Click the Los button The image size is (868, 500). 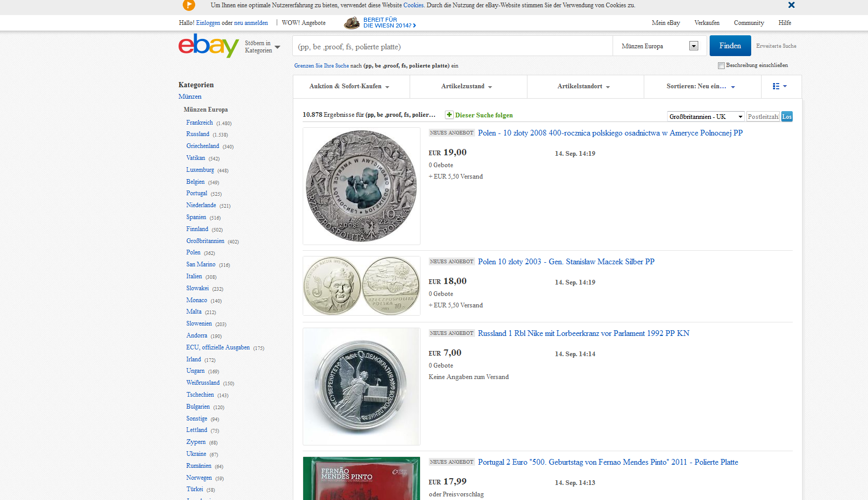point(786,117)
